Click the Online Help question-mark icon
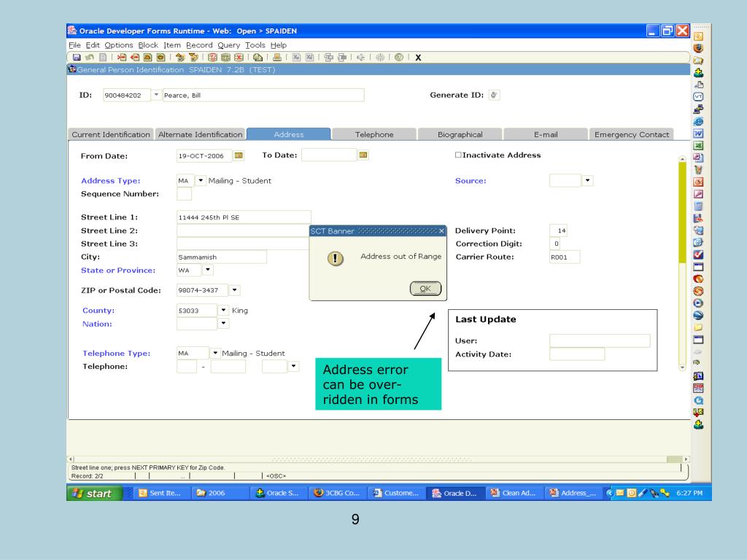This screenshot has width=747, height=560. (399, 57)
